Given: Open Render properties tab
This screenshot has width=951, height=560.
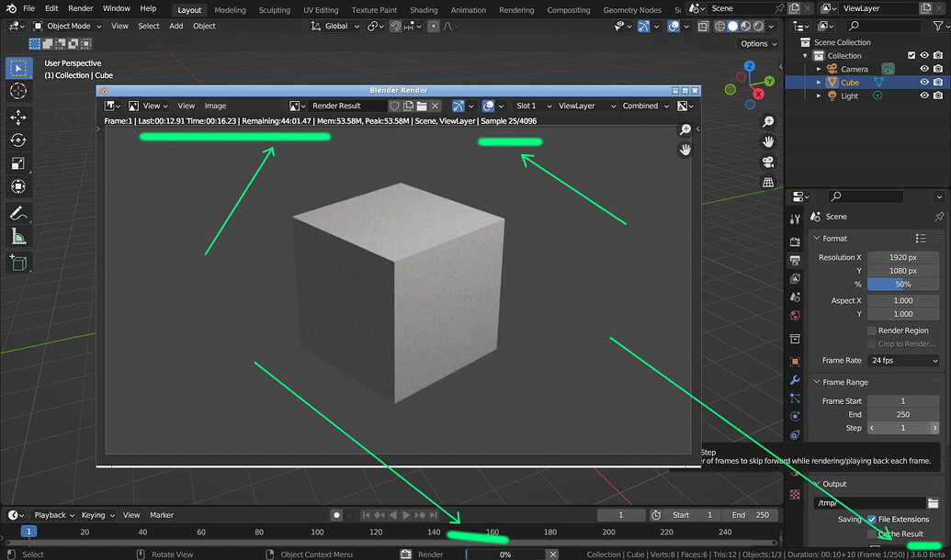Looking at the screenshot, I should (x=795, y=241).
